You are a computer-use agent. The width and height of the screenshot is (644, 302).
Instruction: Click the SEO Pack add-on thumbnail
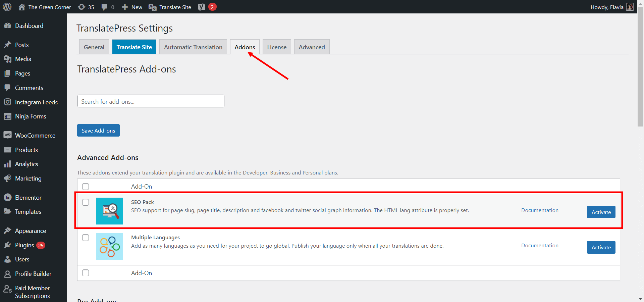pyautogui.click(x=109, y=211)
